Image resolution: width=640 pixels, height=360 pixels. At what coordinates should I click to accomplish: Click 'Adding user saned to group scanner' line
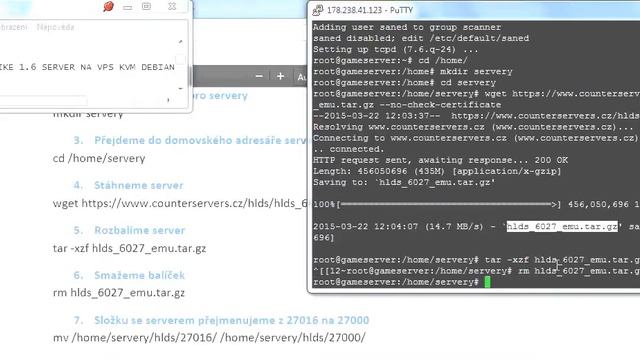(x=407, y=27)
